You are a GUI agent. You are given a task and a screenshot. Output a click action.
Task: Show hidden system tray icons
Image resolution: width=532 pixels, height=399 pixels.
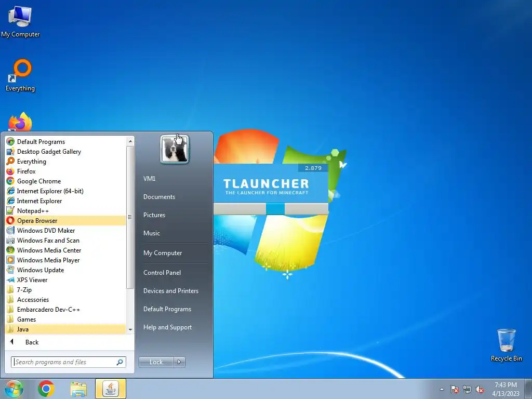[x=442, y=389]
